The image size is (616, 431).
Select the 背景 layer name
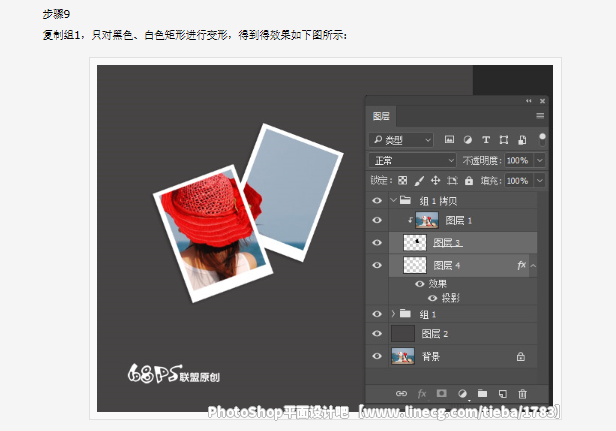(x=431, y=356)
